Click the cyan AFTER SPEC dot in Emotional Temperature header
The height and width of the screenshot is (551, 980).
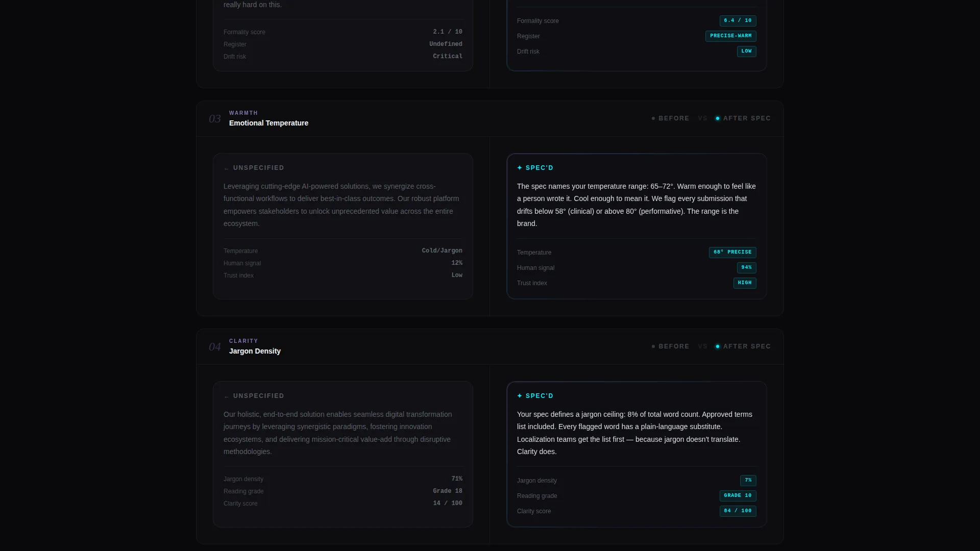point(718,118)
